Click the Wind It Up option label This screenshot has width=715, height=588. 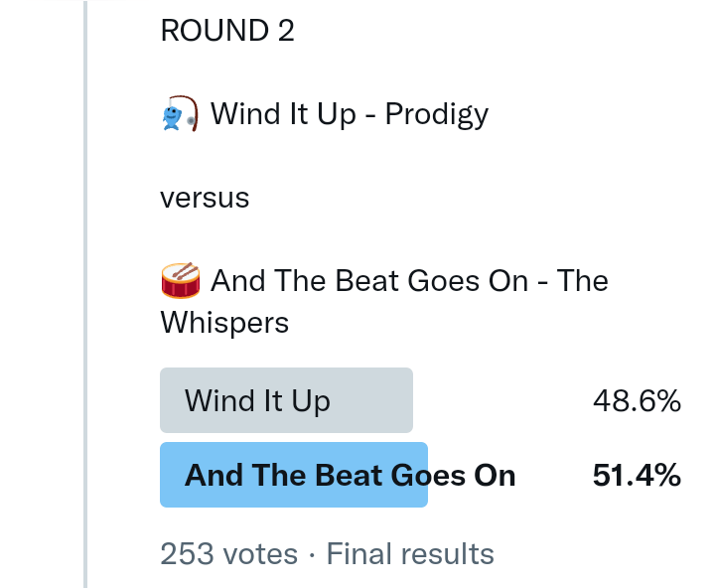257,400
